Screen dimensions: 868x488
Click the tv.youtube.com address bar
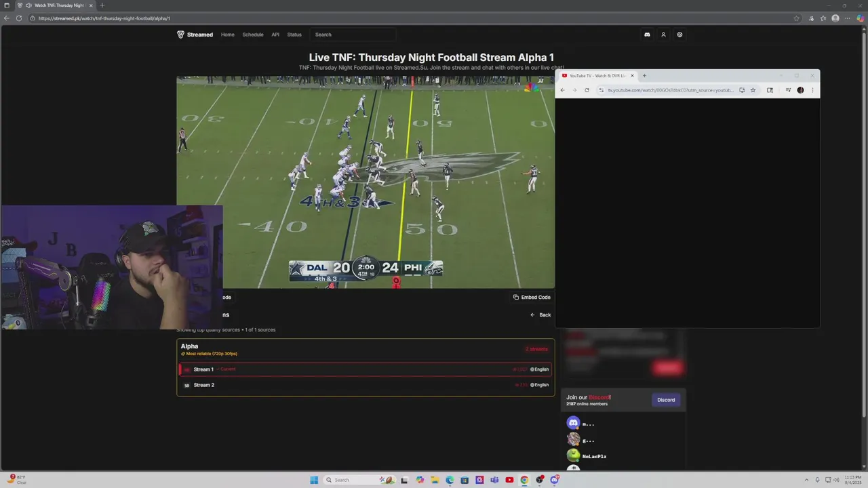click(x=670, y=90)
